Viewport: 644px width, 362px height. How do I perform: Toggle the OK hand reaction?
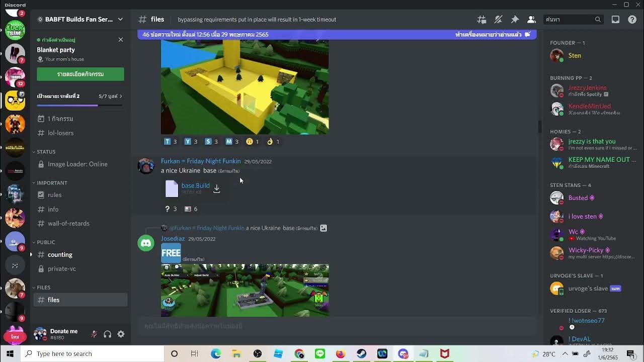(273, 142)
